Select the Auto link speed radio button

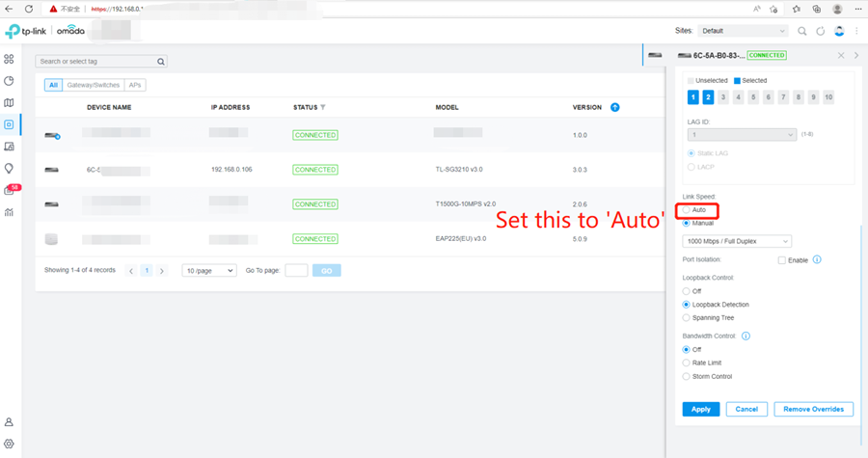tap(687, 210)
